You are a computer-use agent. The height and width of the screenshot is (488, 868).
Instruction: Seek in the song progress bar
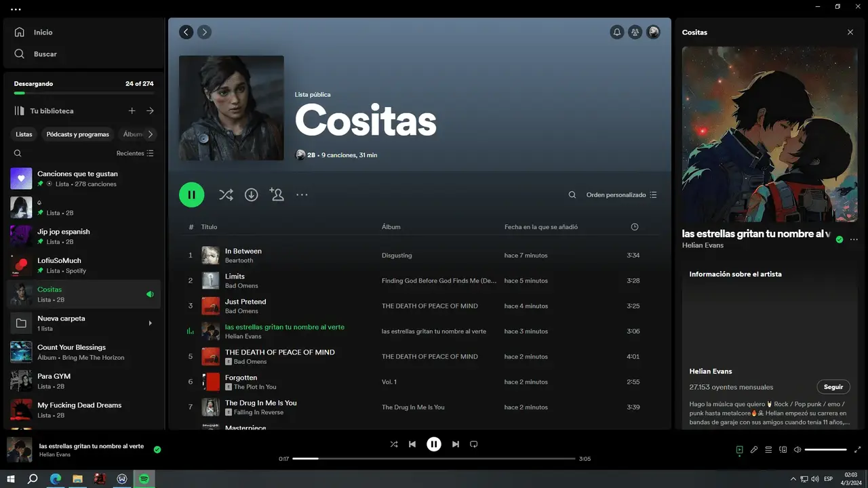click(x=434, y=458)
